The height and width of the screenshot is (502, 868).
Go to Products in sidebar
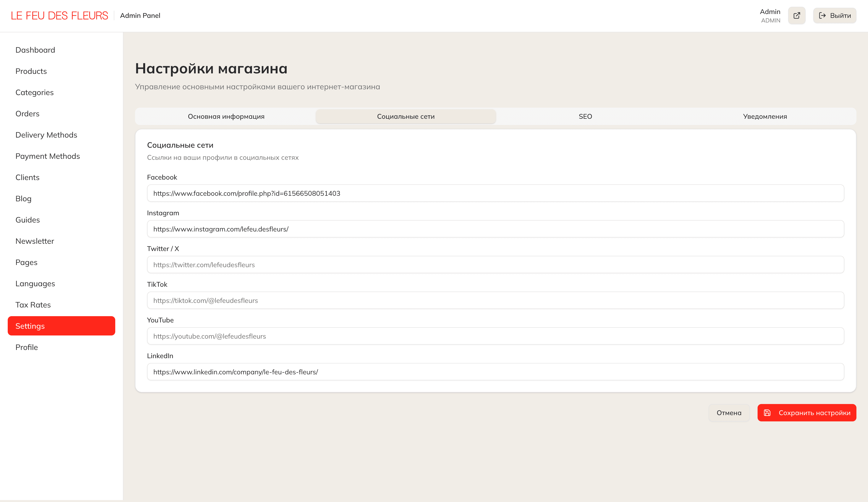(31, 71)
